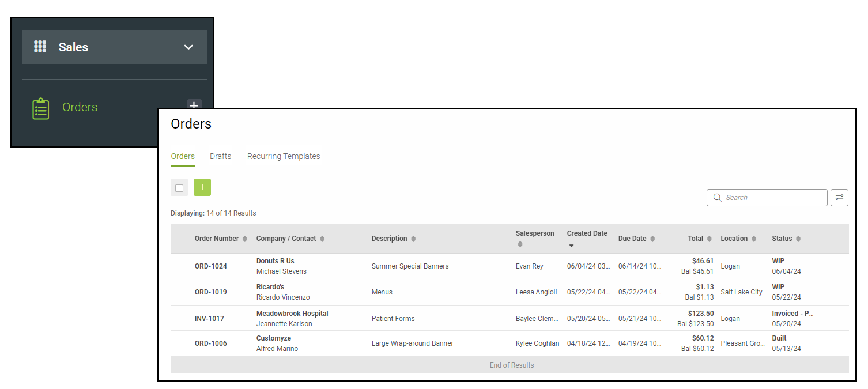Image resolution: width=868 pixels, height=389 pixels.
Task: Select company Donuts R Us
Action: click(x=276, y=261)
